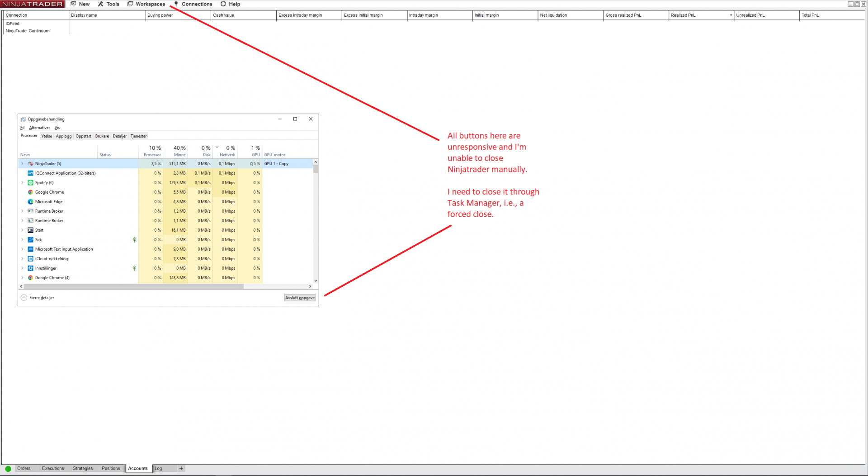Click Færre detaljer to collapse Task Manager
Screen dimensions: 868x476
pos(38,298)
